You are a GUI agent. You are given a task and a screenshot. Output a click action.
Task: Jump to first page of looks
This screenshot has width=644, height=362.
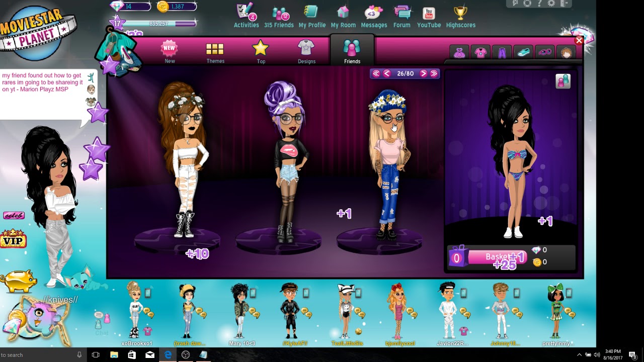tap(376, 73)
